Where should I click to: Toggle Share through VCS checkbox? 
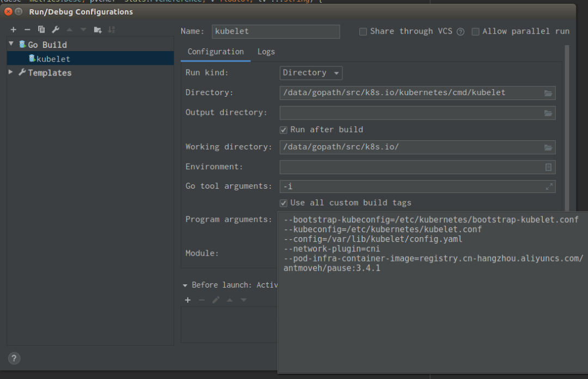[363, 32]
